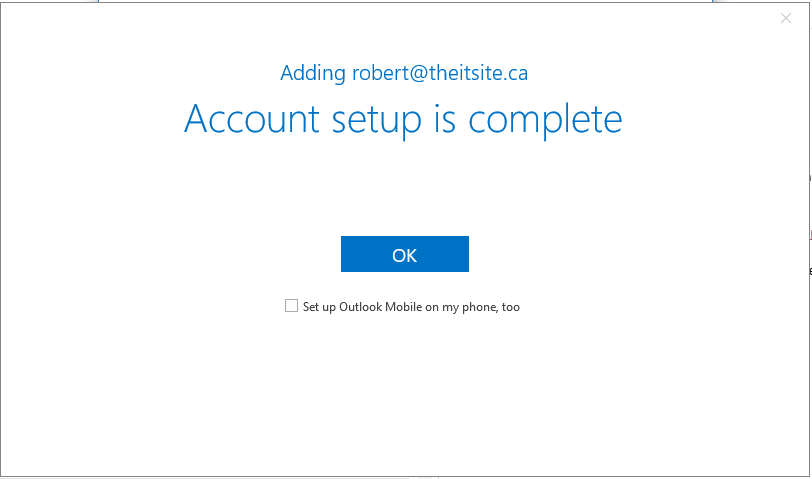This screenshot has height=479, width=812.
Task: Dismiss the dialog using the X icon
Action: coord(786,18)
